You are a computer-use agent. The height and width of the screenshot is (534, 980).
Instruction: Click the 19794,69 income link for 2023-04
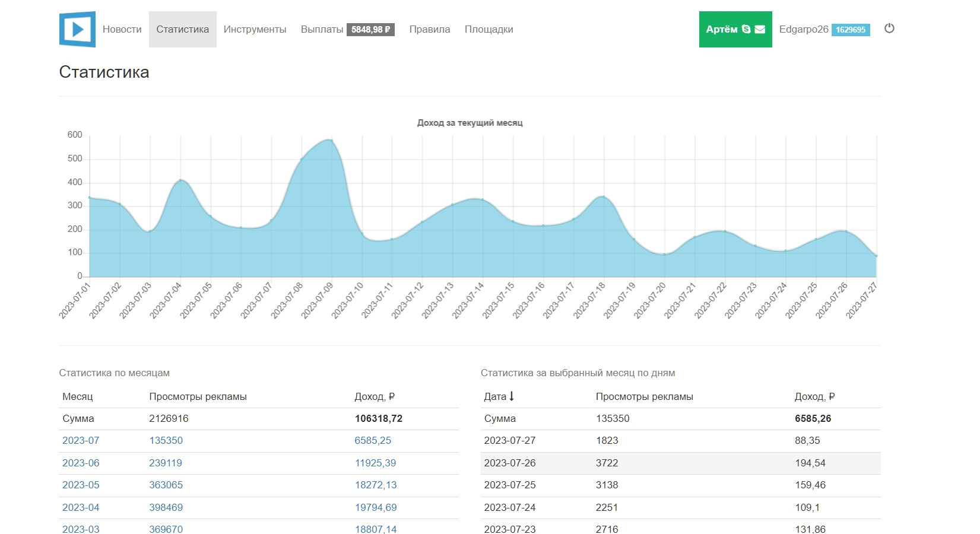[x=375, y=507]
